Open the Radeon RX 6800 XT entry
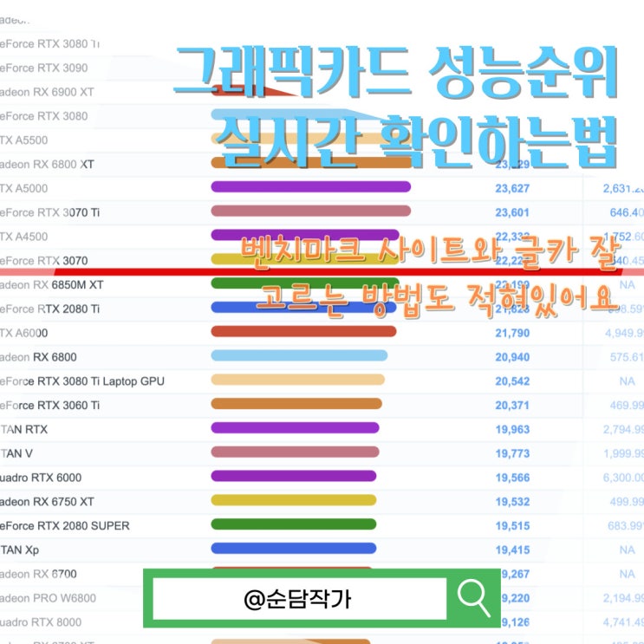 (x=47, y=165)
